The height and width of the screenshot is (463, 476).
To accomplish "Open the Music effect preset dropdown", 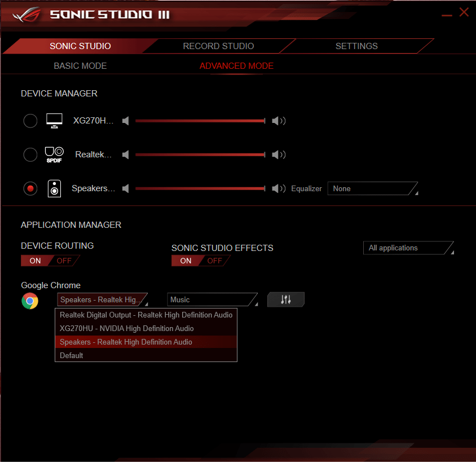I will pos(212,299).
